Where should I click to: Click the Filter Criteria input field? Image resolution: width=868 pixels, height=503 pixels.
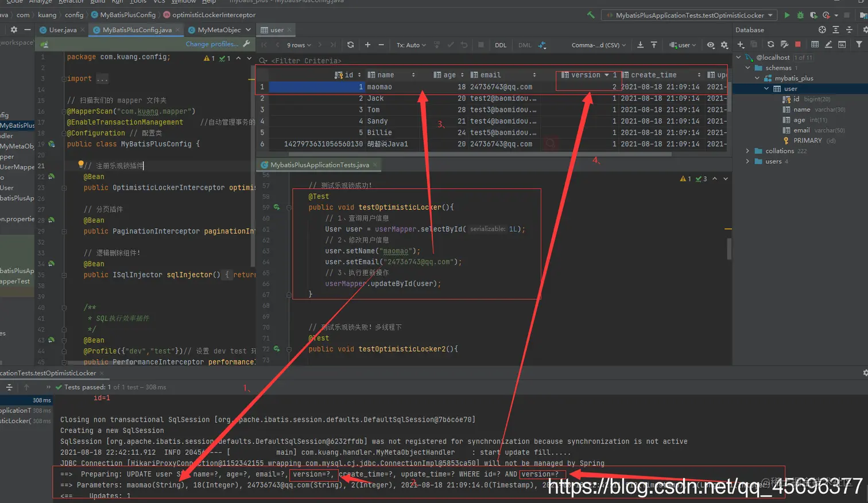494,60
